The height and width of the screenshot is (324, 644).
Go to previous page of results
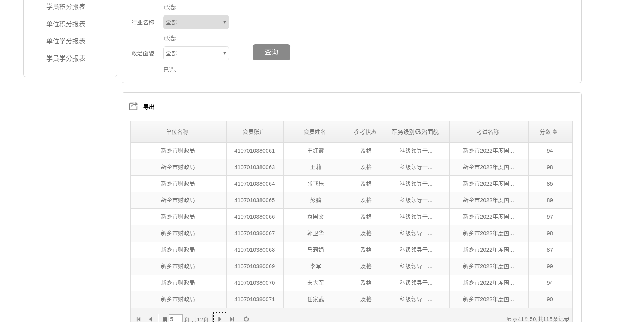151,319
